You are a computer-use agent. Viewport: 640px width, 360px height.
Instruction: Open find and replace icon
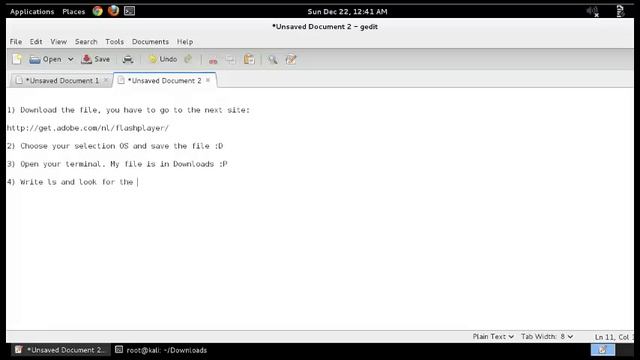click(291, 60)
